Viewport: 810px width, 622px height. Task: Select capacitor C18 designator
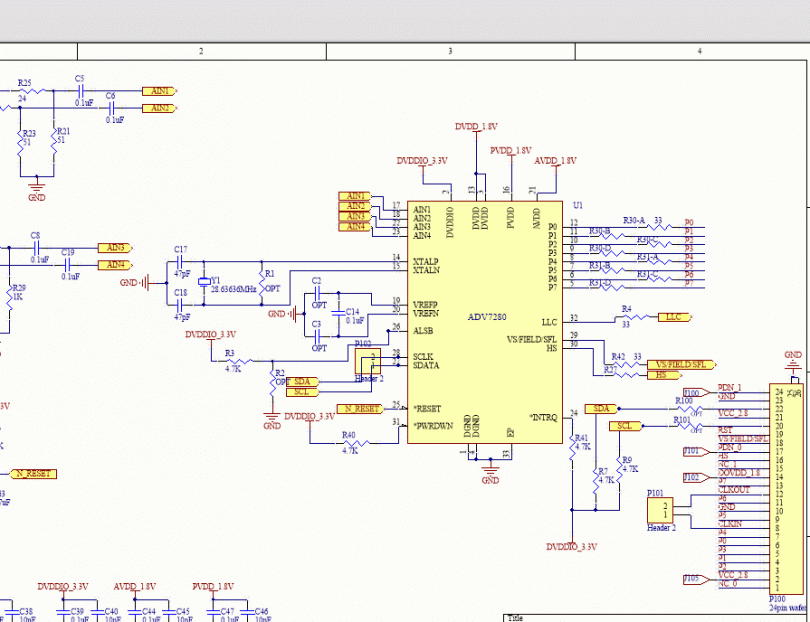click(x=181, y=292)
